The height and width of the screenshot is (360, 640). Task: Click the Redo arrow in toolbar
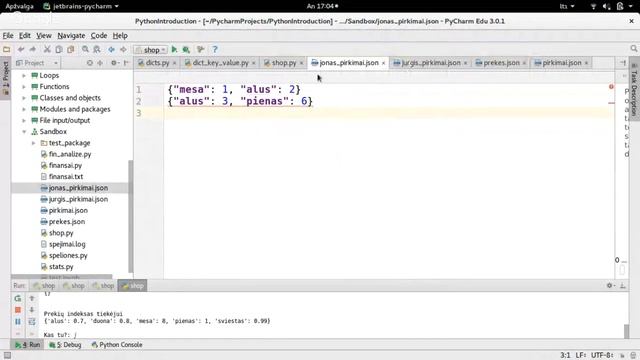[33, 49]
